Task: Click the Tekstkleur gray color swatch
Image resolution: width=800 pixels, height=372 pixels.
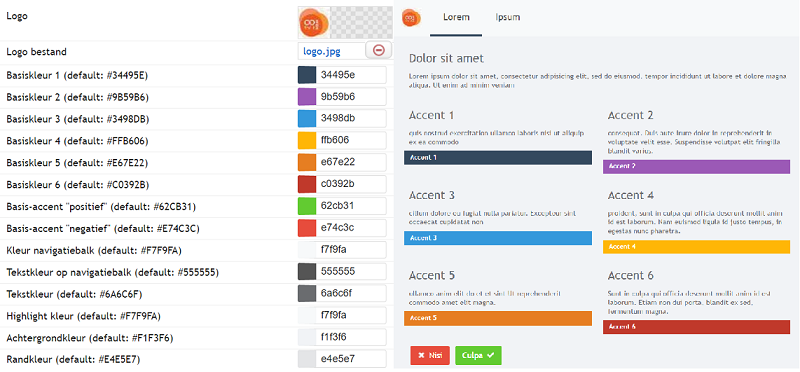Action: tap(307, 293)
